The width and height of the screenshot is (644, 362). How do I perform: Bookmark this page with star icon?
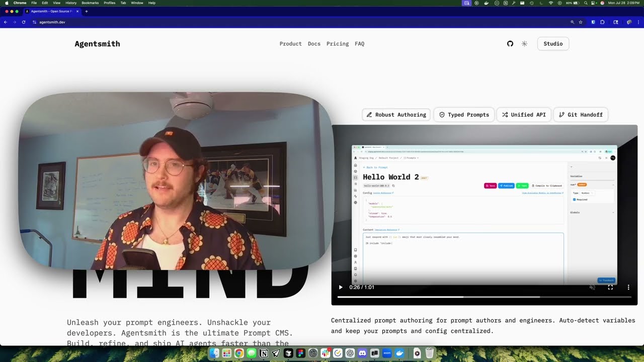581,22
